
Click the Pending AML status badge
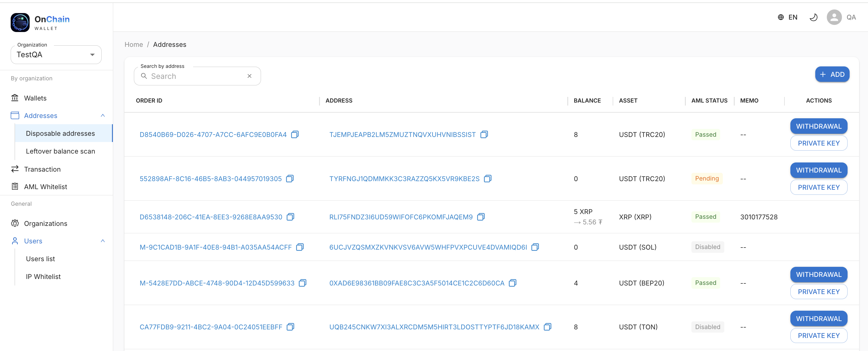pyautogui.click(x=707, y=178)
